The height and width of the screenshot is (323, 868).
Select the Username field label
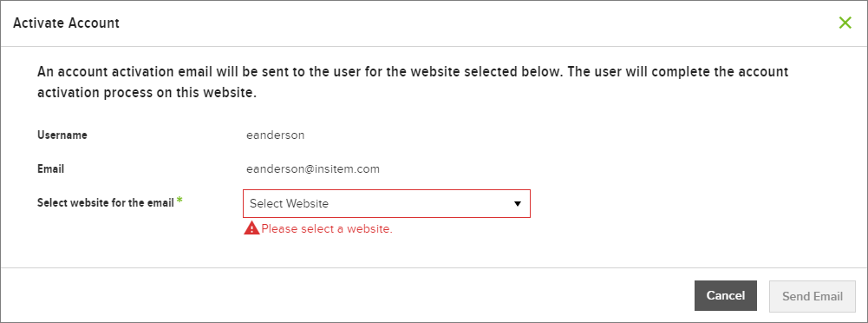click(62, 135)
